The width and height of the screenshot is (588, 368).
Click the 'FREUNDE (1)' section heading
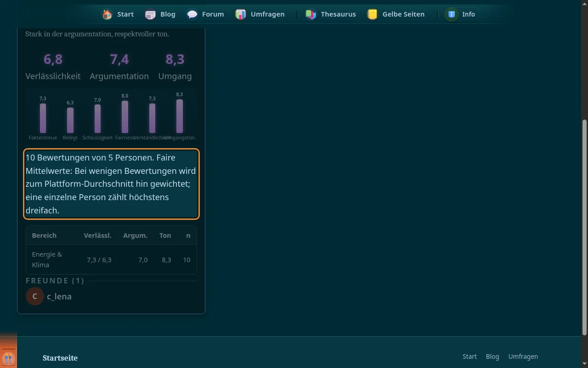(x=55, y=281)
